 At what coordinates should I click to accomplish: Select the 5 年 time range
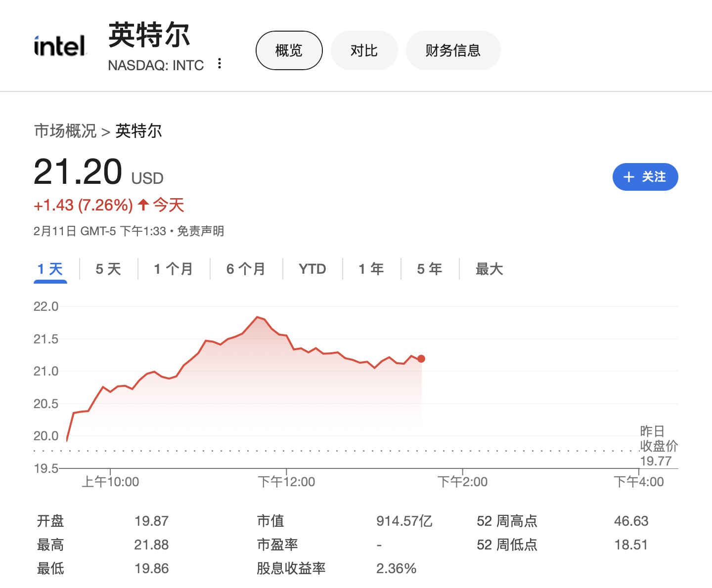[x=430, y=269]
